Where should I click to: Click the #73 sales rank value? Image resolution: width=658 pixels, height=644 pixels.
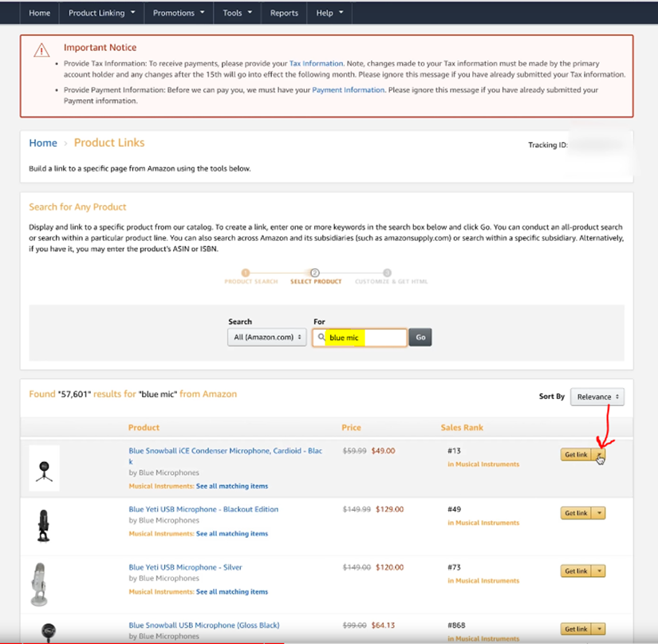tap(454, 567)
